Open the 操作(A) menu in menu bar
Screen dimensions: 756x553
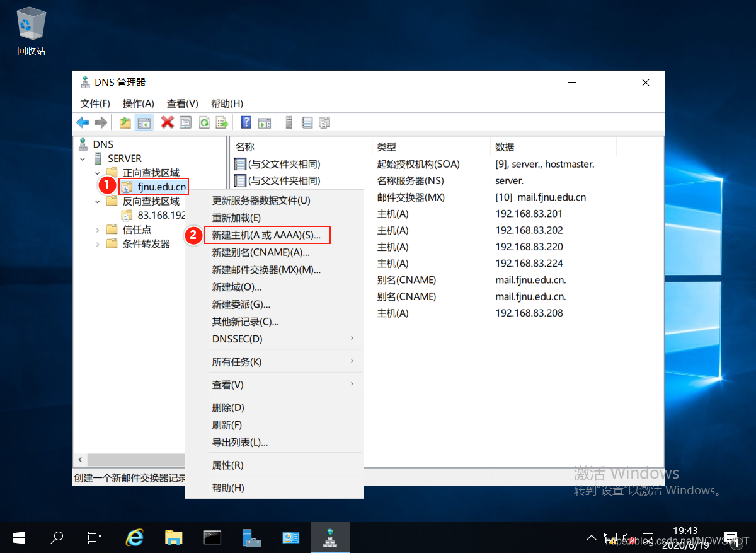[x=138, y=103]
